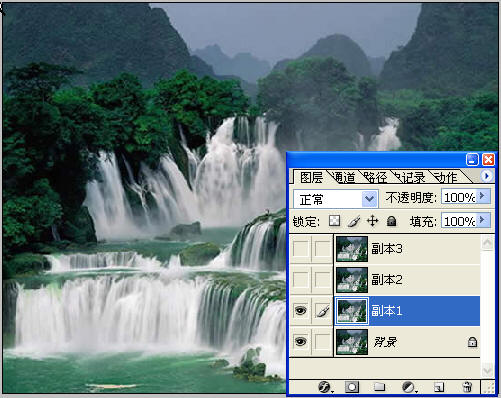The image size is (501, 398).
Task: Expand the 填充 slider arrow
Action: pyautogui.click(x=484, y=220)
